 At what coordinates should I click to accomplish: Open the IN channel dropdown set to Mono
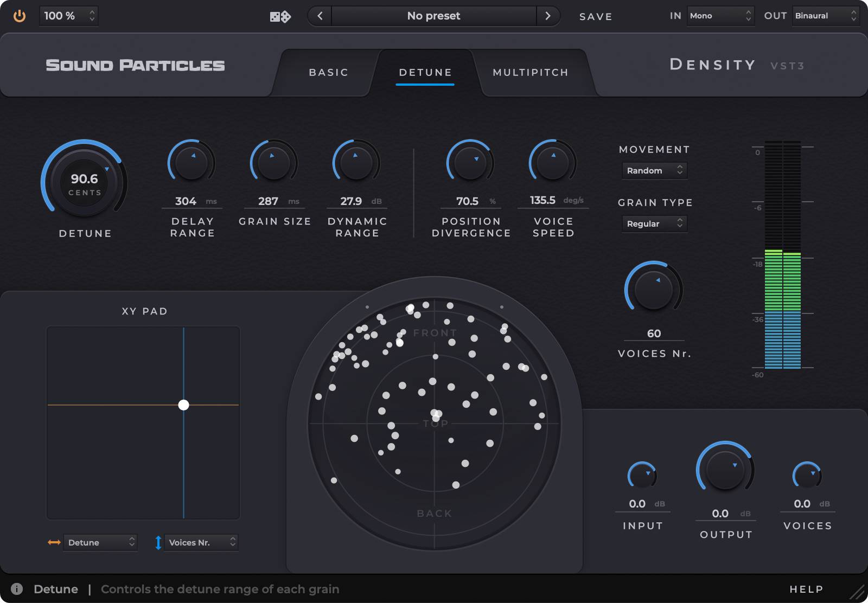pyautogui.click(x=720, y=16)
